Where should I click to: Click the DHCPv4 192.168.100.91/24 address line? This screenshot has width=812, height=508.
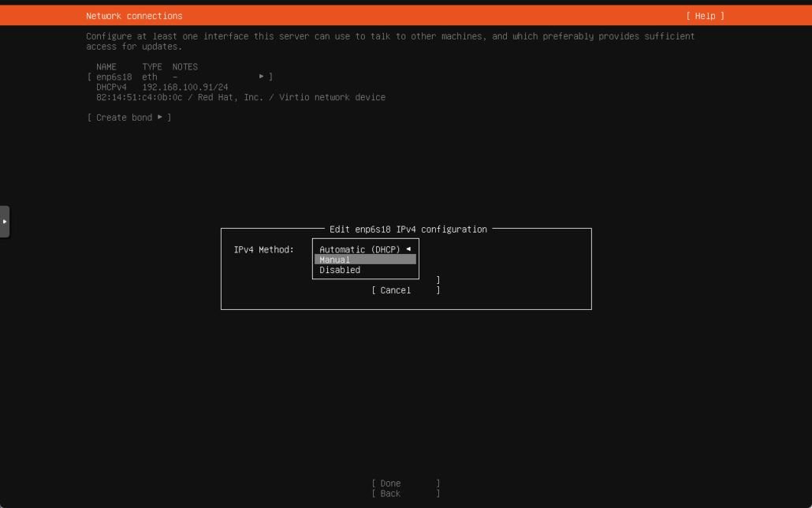pyautogui.click(x=162, y=88)
